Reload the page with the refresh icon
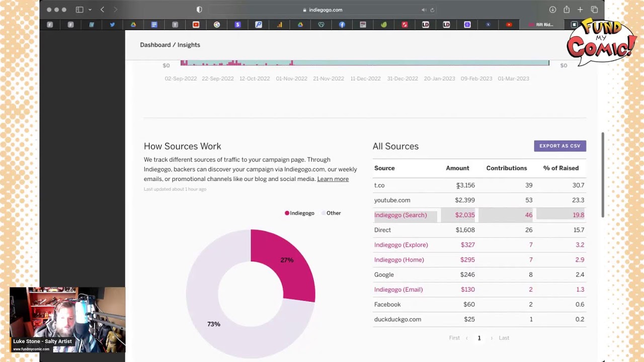 point(432,10)
